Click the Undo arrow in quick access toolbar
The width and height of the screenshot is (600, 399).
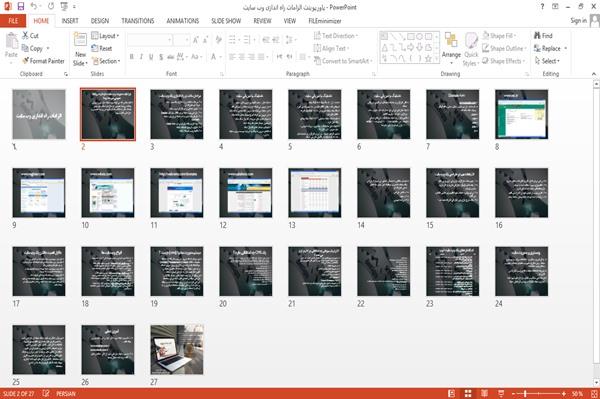[x=34, y=7]
